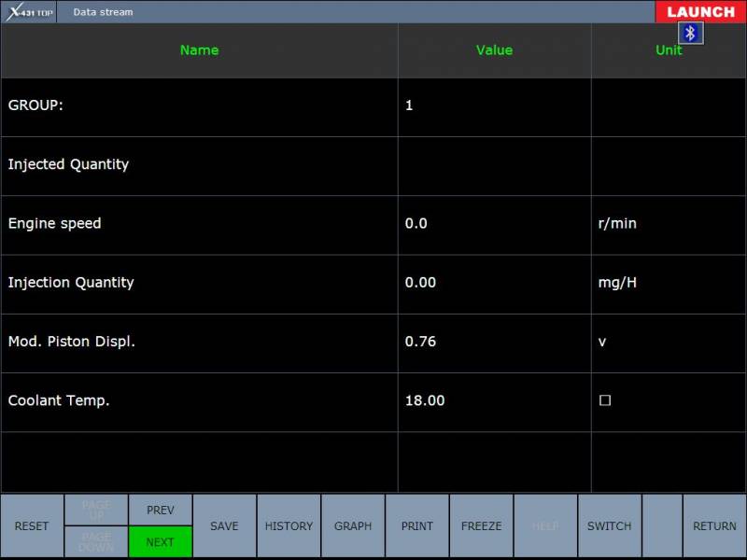Viewport: 747px width, 560px height.
Task: Print the data with PRINT
Action: (x=417, y=526)
